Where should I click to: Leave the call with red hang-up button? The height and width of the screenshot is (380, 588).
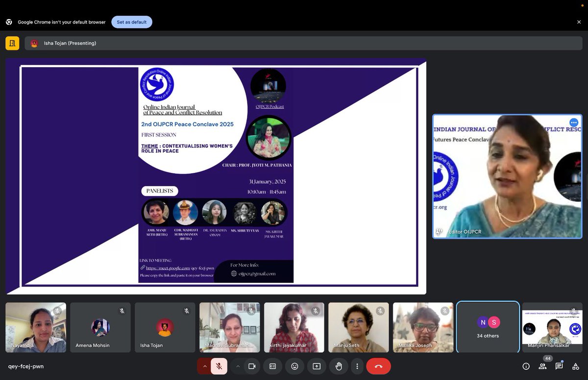tap(379, 366)
